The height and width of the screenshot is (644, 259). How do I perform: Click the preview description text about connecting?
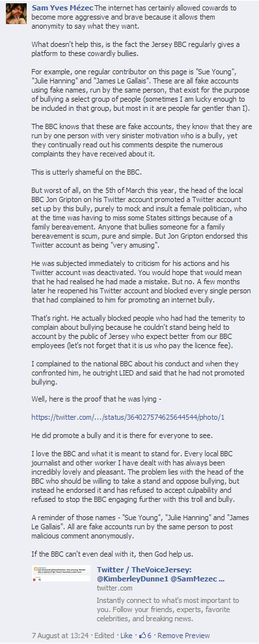pos(168,609)
